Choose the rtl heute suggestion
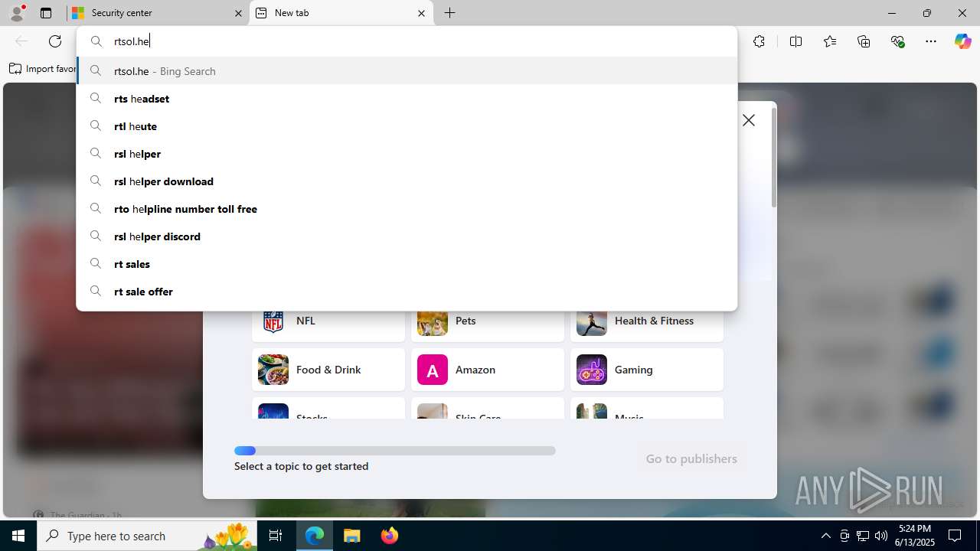Image resolution: width=980 pixels, height=551 pixels. pos(407,126)
